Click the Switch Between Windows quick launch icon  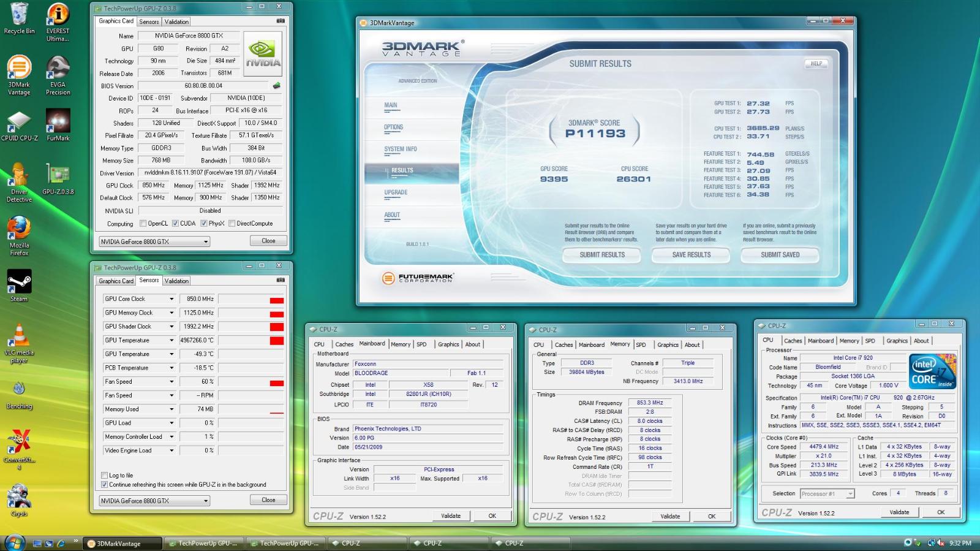(49, 543)
